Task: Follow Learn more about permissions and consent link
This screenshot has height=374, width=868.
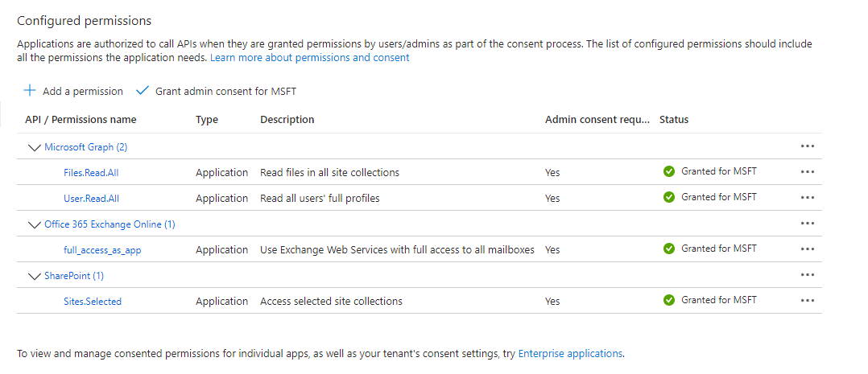Action: pos(310,58)
